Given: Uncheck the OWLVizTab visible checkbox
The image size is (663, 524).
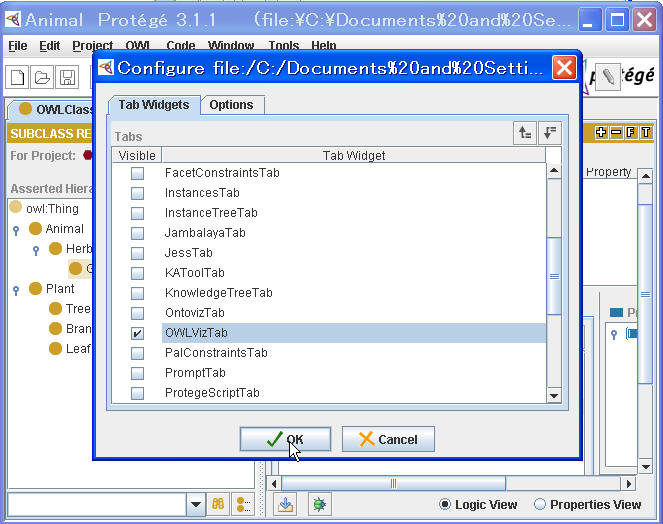Looking at the screenshot, I should pyautogui.click(x=138, y=333).
